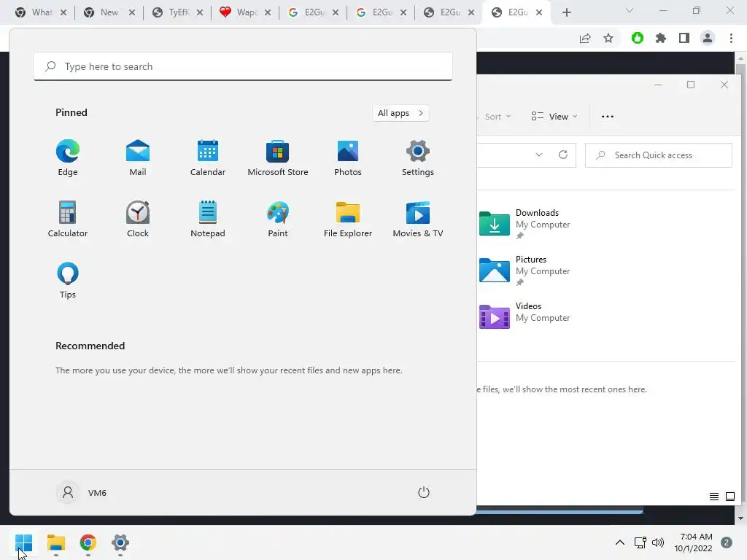Open Chrome Extensions puzzle icon
The width and height of the screenshot is (747, 560).
(x=661, y=38)
